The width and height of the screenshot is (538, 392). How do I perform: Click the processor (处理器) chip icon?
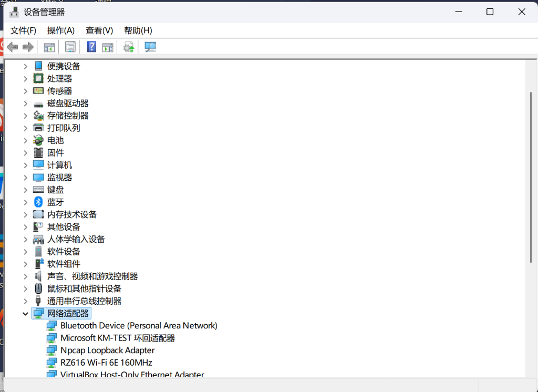tap(38, 78)
